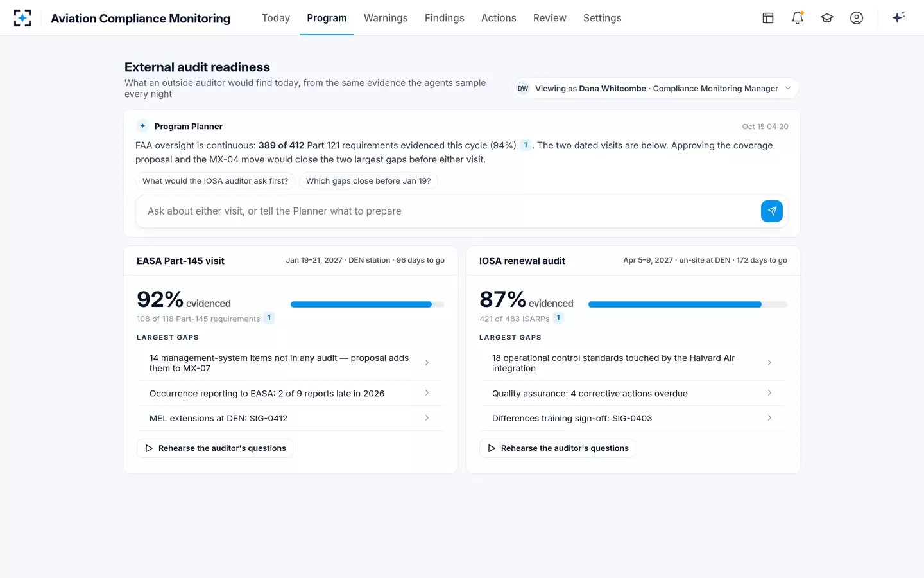924x578 pixels.
Task: Click the External audit readiness heading
Action: [x=197, y=67]
